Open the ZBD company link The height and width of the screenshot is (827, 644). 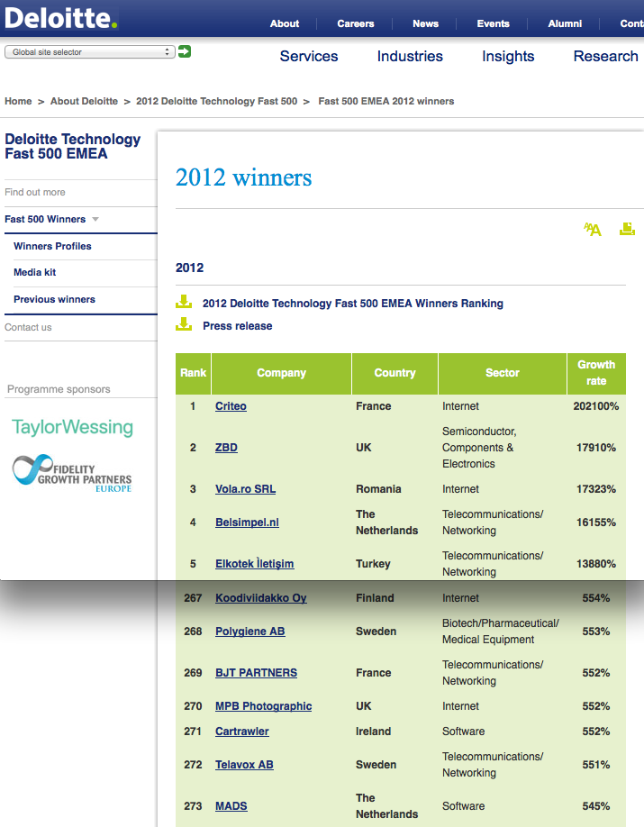[226, 447]
